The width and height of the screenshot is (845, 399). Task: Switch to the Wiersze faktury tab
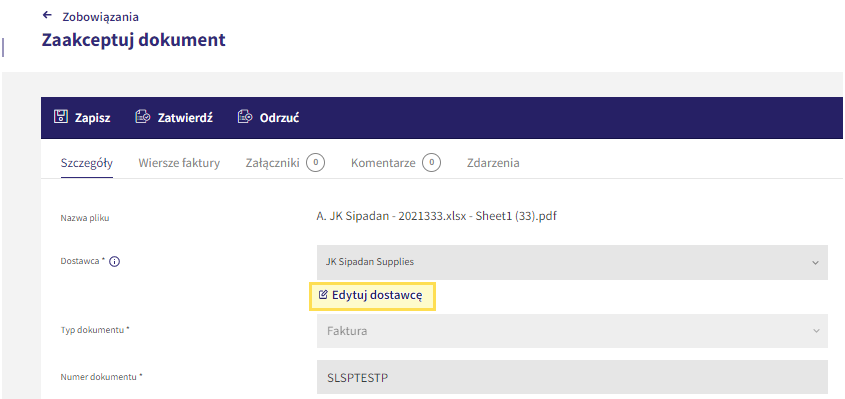pos(179,163)
